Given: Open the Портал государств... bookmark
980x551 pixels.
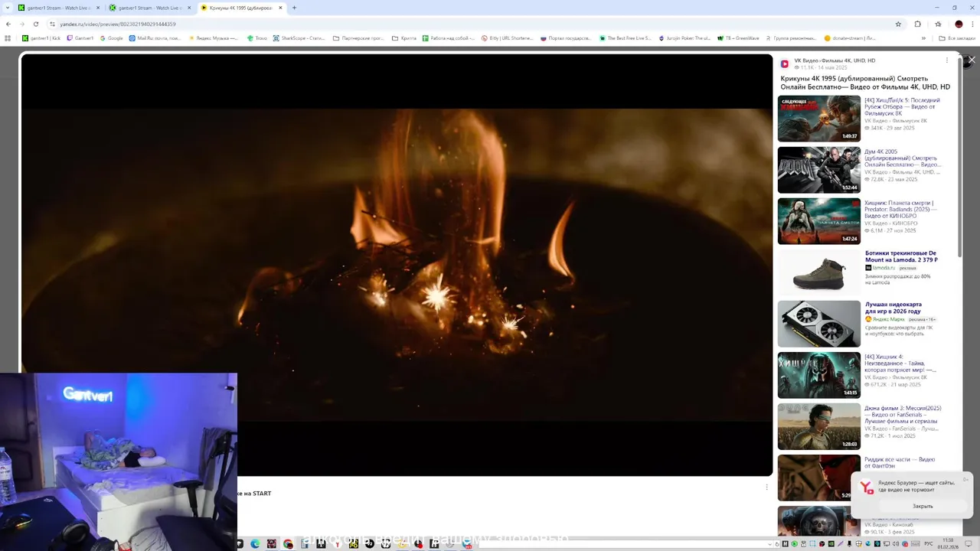Looking at the screenshot, I should coord(566,37).
